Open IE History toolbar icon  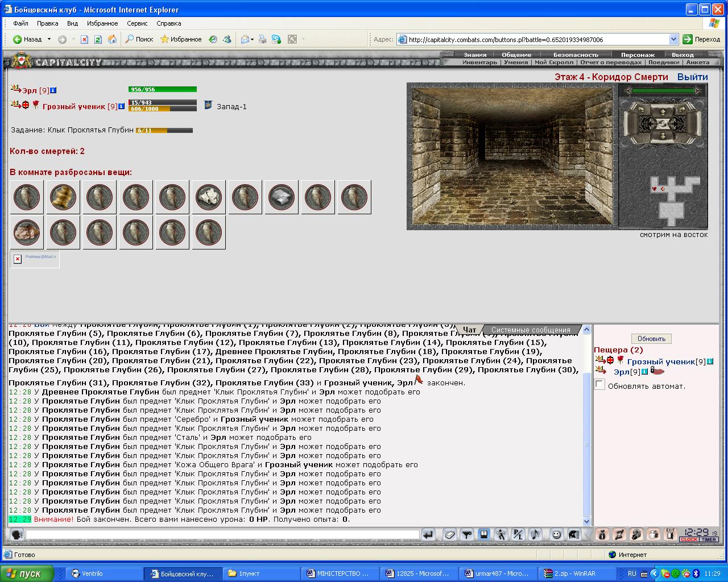(x=213, y=39)
